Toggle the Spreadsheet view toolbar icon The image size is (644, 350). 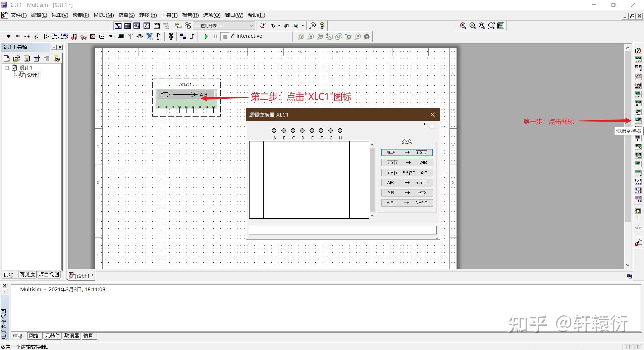(127, 26)
